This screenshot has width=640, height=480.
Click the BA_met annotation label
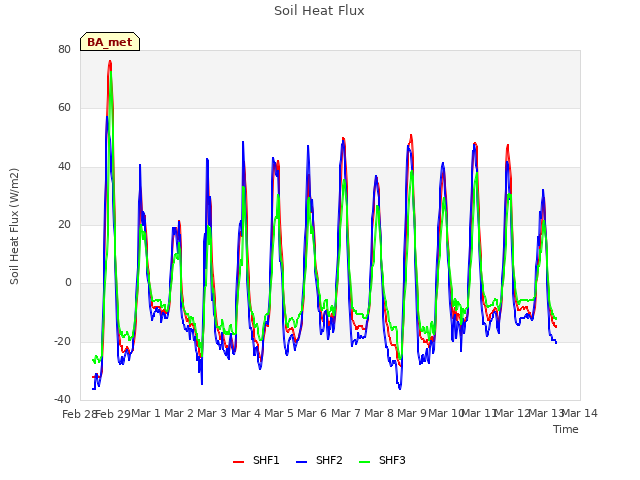[110, 42]
